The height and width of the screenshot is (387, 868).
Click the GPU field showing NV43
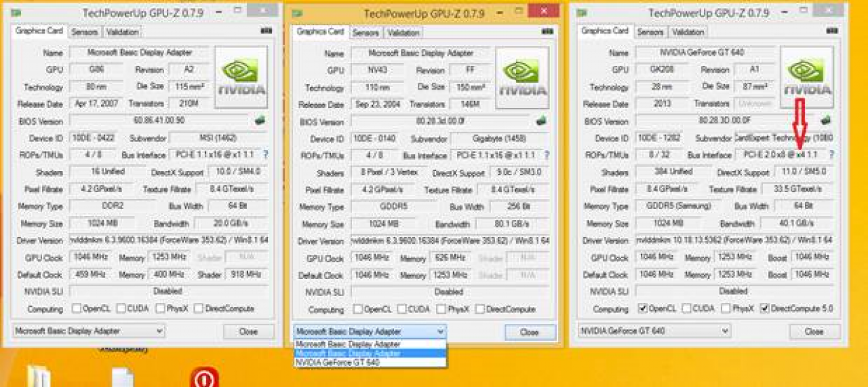click(378, 71)
